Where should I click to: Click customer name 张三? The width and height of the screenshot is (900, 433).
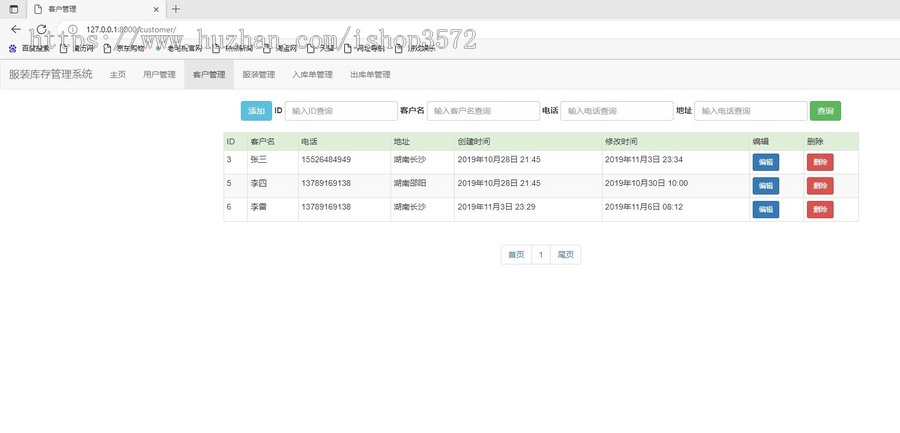(259, 160)
